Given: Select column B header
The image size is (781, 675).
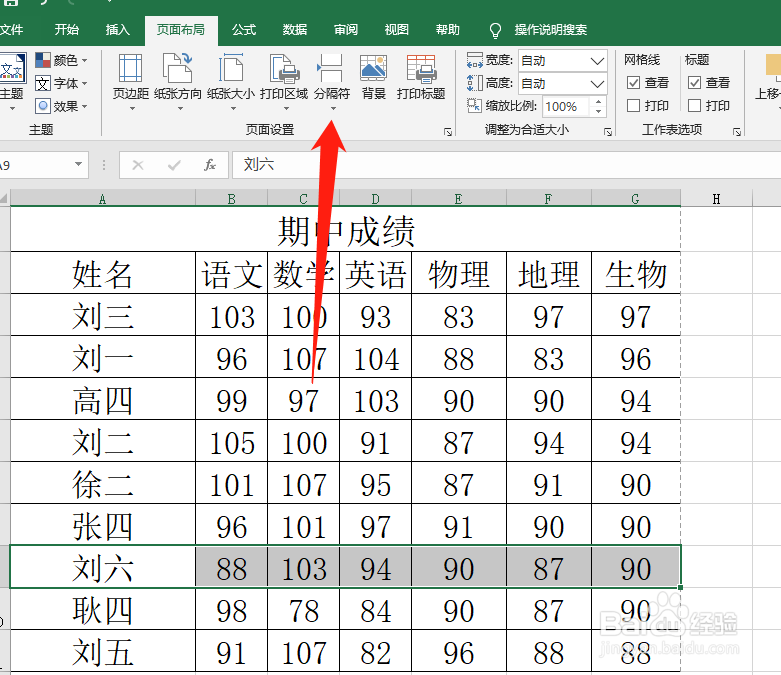Looking at the screenshot, I should [232, 199].
